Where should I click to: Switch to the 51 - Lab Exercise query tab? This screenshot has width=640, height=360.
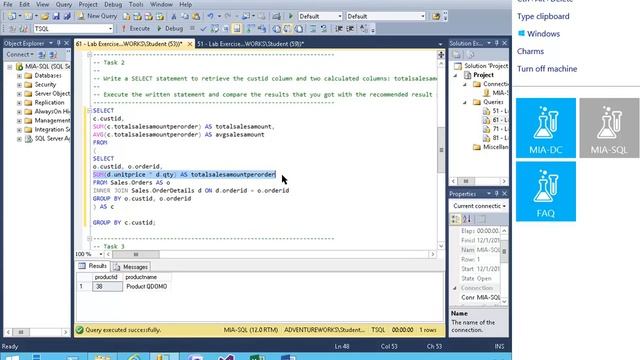pyautogui.click(x=250, y=44)
